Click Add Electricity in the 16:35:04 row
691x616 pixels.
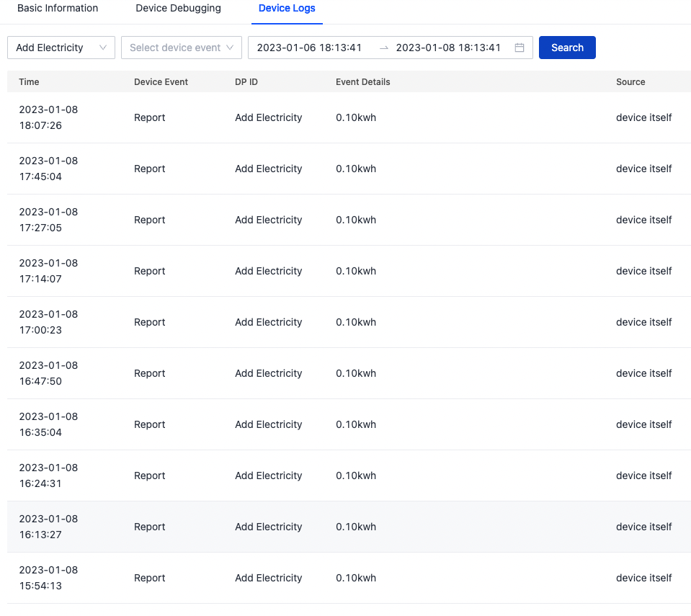click(268, 424)
